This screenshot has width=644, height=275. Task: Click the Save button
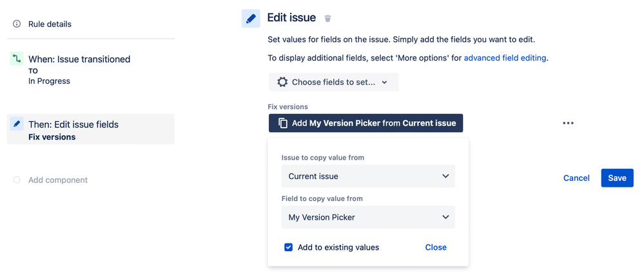point(617,178)
